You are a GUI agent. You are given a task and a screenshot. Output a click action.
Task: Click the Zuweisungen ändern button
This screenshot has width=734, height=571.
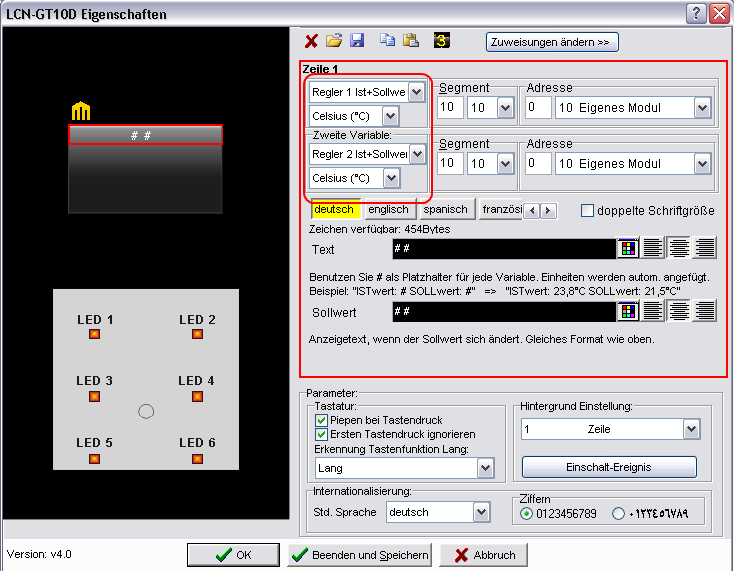click(x=552, y=42)
